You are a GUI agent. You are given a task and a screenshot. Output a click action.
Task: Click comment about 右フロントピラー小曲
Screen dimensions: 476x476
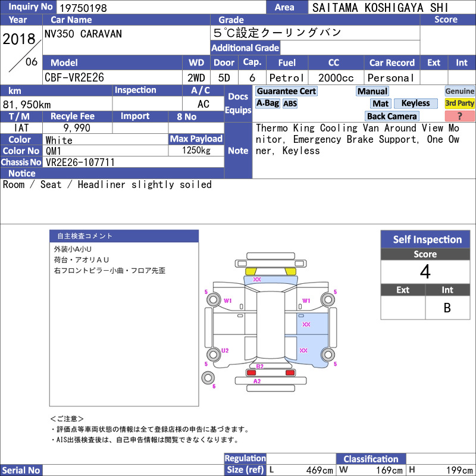click(x=109, y=271)
